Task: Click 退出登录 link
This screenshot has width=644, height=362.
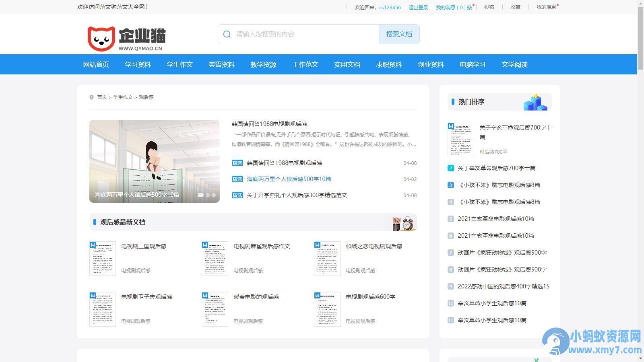Action: [419, 7]
